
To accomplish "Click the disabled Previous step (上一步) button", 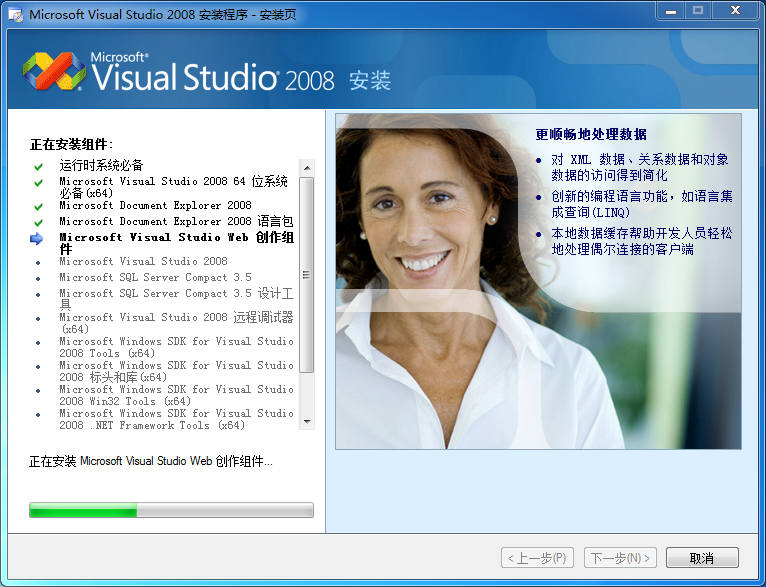I will tap(537, 558).
